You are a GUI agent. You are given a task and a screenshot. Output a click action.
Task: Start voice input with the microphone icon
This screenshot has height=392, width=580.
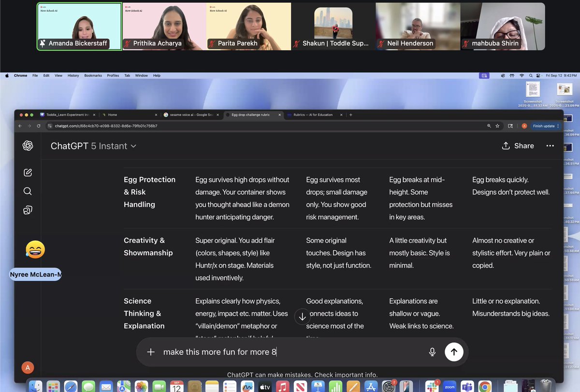[x=432, y=352]
